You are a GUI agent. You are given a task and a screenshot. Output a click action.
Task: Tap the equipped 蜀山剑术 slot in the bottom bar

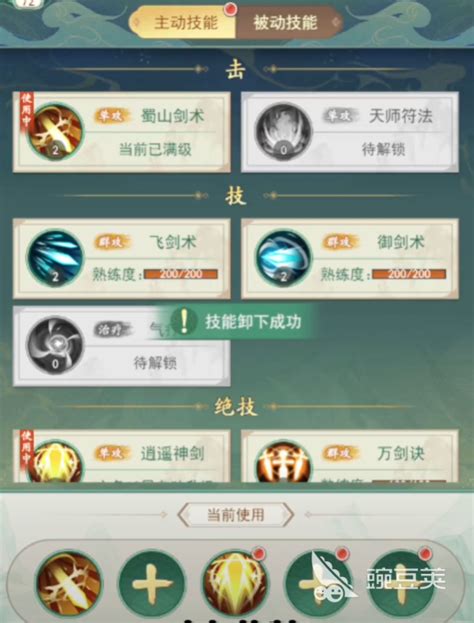[69, 583]
